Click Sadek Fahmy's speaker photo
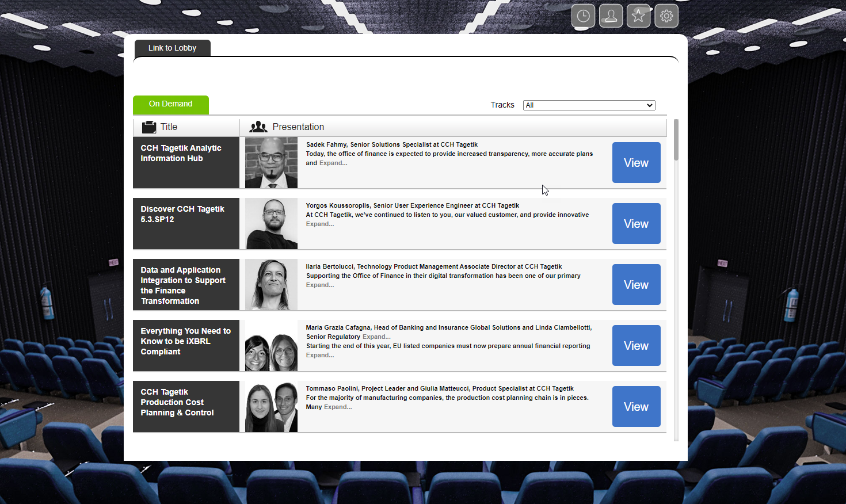Screen dimensions: 846x504 [x=271, y=163]
